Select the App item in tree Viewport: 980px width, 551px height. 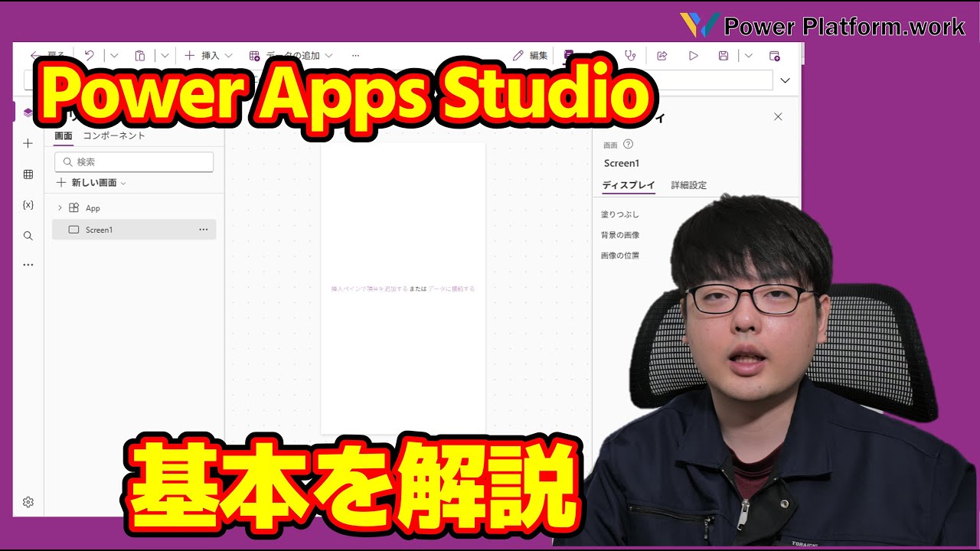coord(93,208)
